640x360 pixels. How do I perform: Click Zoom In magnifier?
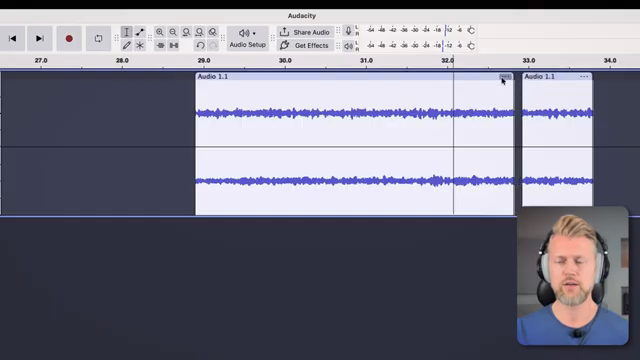click(160, 32)
